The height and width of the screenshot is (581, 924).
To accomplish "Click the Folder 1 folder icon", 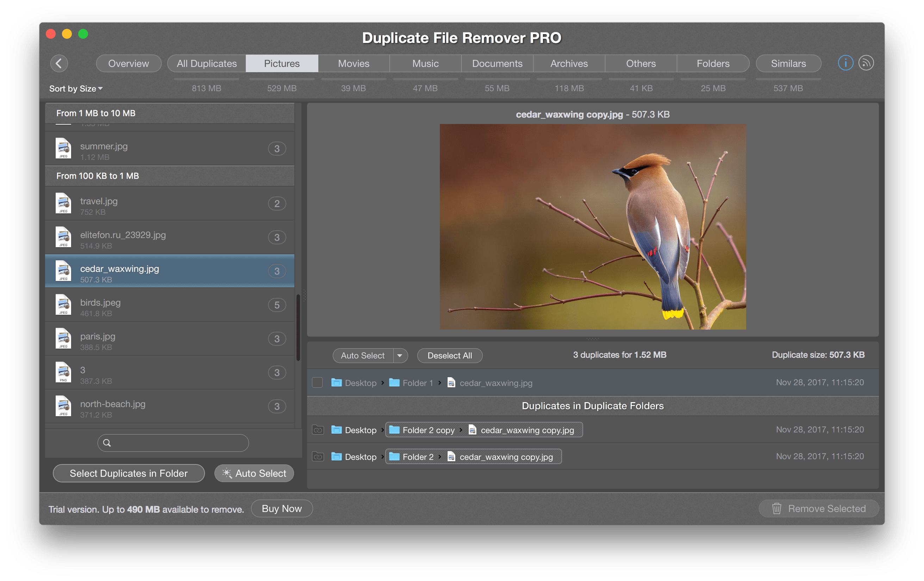I will 394,383.
